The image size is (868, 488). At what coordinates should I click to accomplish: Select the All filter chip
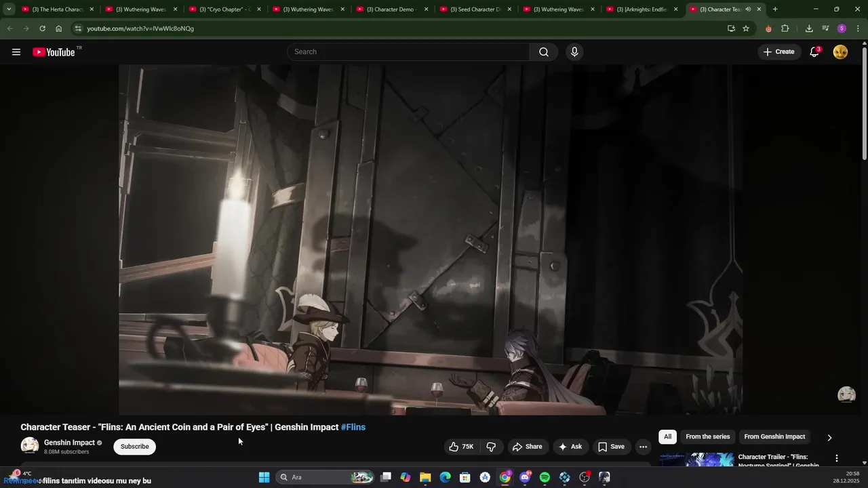point(667,437)
